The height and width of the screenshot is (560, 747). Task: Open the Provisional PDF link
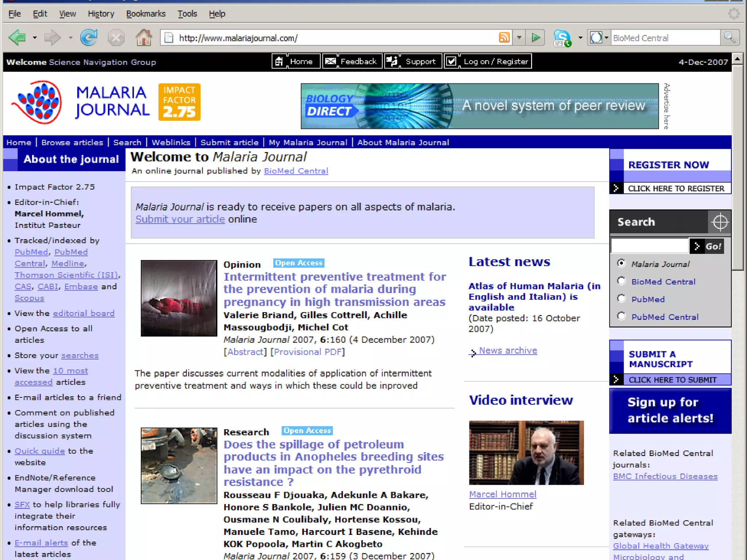tap(307, 352)
